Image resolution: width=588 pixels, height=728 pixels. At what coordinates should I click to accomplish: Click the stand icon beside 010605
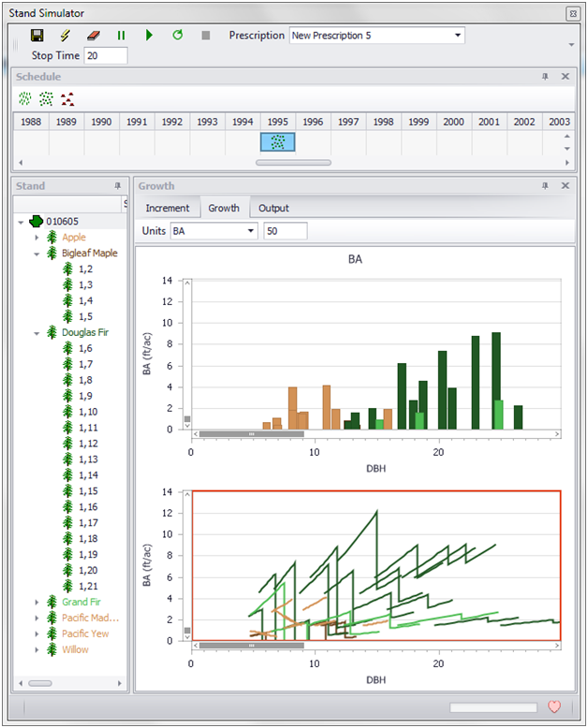pos(37,222)
